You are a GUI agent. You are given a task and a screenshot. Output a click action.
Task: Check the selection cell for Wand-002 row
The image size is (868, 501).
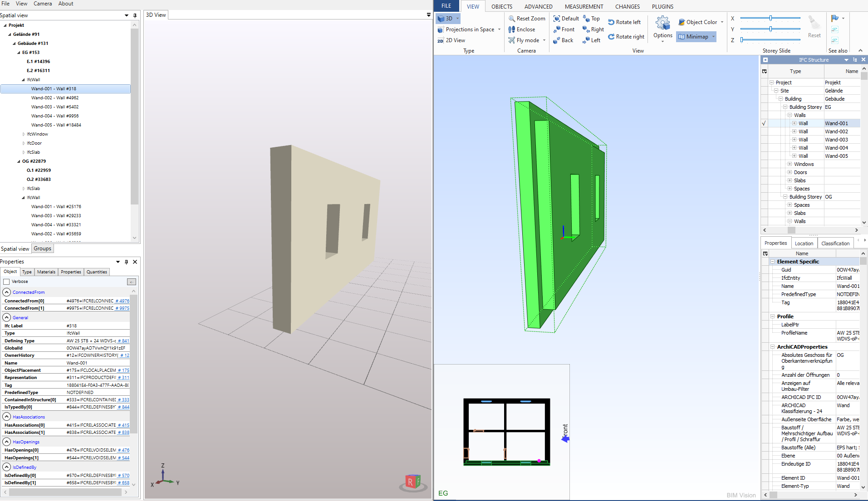click(x=764, y=131)
